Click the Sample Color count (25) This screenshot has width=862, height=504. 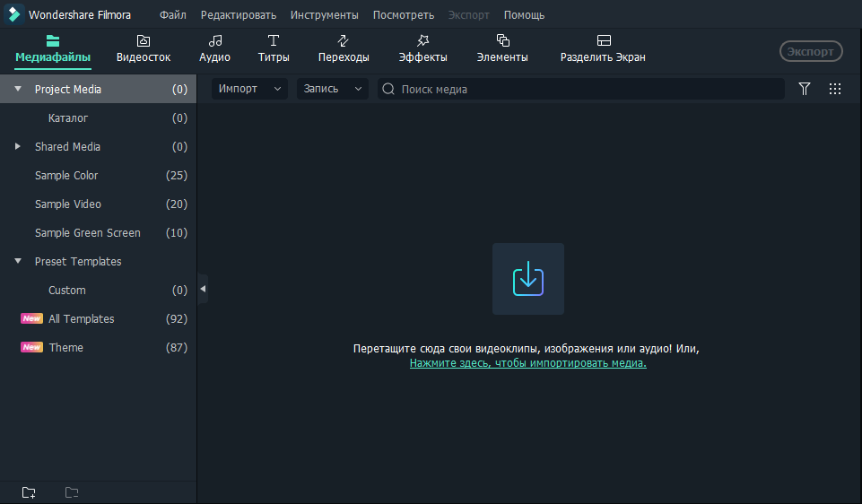coord(177,175)
